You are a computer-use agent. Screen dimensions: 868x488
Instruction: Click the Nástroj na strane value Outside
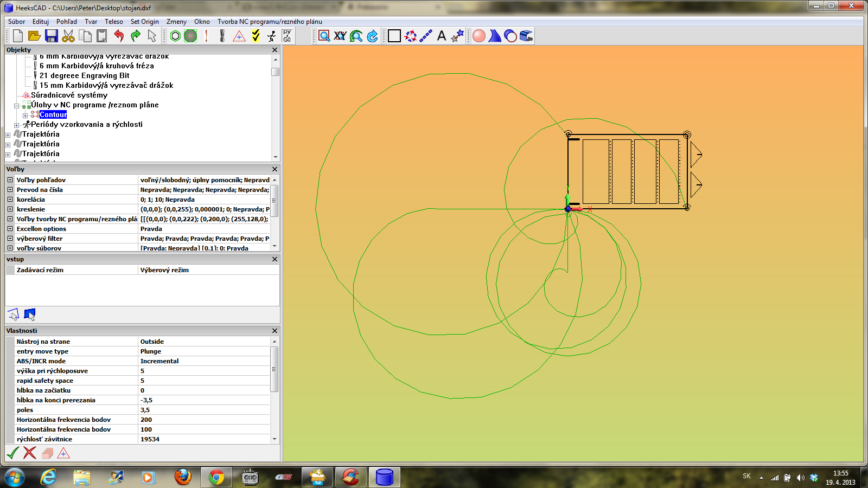coord(152,342)
